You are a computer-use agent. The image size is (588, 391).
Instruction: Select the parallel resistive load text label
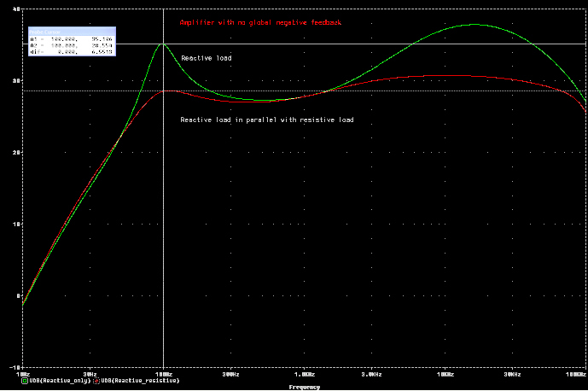tap(266, 120)
